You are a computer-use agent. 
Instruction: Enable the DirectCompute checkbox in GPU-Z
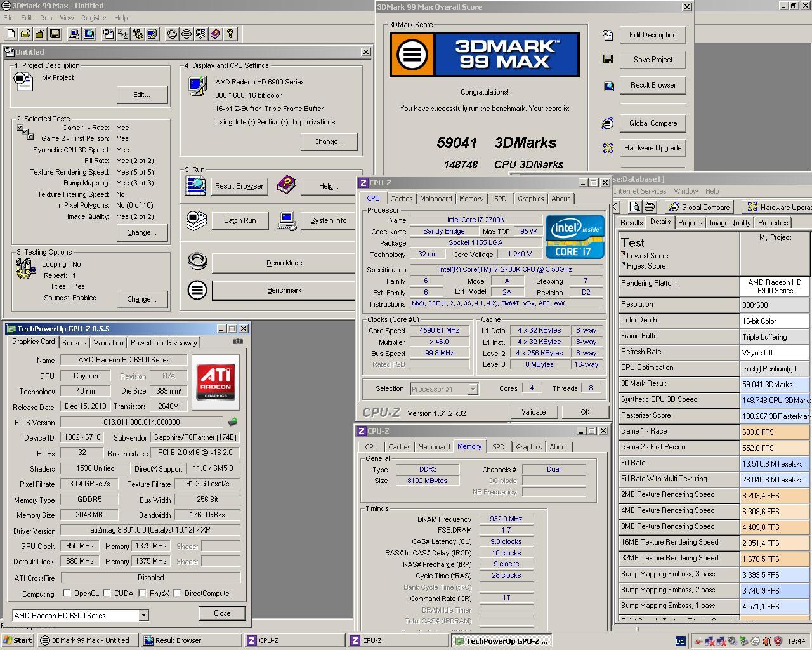point(178,594)
